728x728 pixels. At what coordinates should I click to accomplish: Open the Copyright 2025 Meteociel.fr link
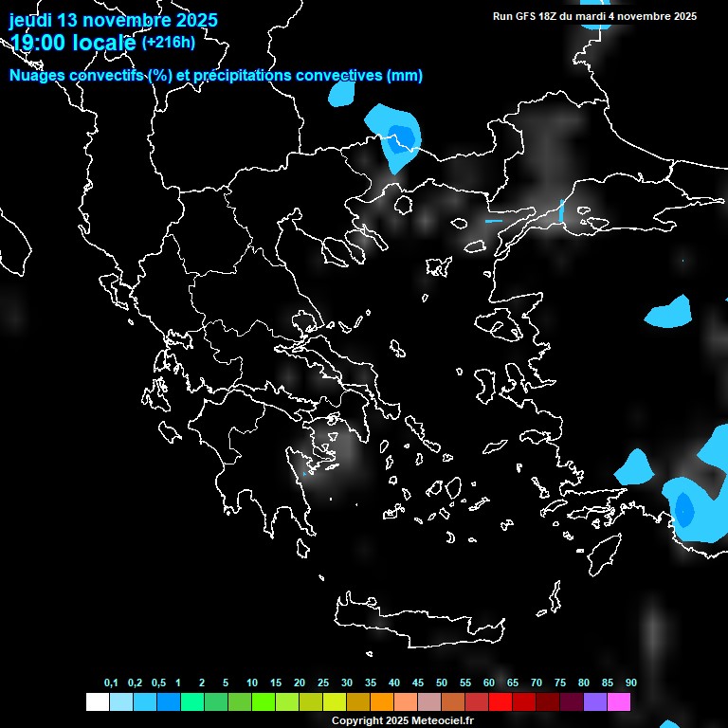402,720
